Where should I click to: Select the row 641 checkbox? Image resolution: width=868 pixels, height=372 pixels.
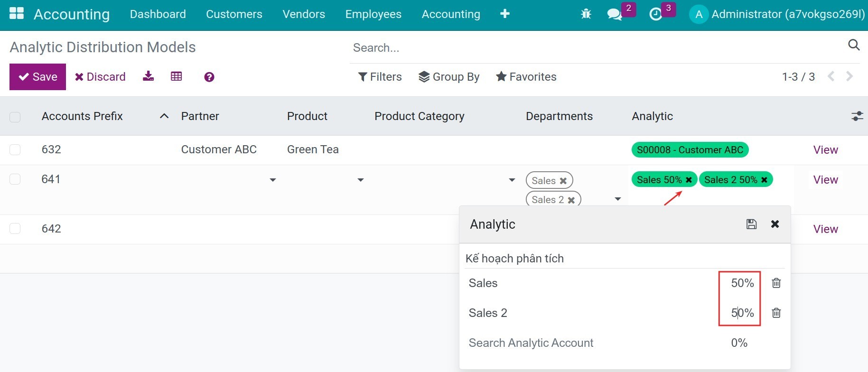point(15,179)
